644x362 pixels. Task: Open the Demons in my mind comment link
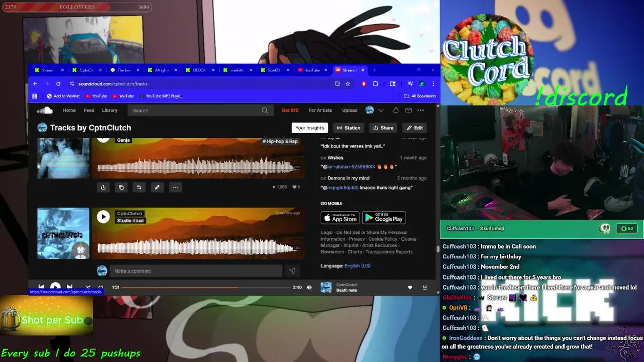coord(348,178)
